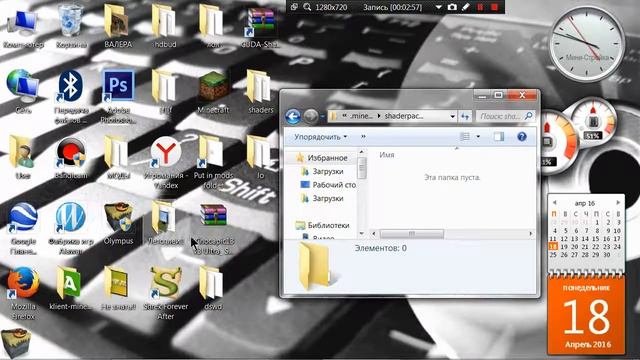Select the Olympus icon labeled Olympus

pos(118,224)
